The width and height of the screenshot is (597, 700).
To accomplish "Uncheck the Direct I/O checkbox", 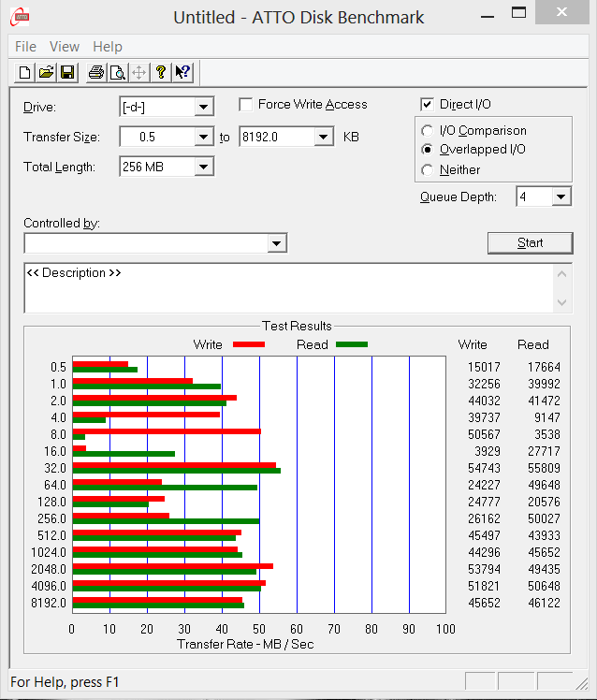I will [x=428, y=105].
